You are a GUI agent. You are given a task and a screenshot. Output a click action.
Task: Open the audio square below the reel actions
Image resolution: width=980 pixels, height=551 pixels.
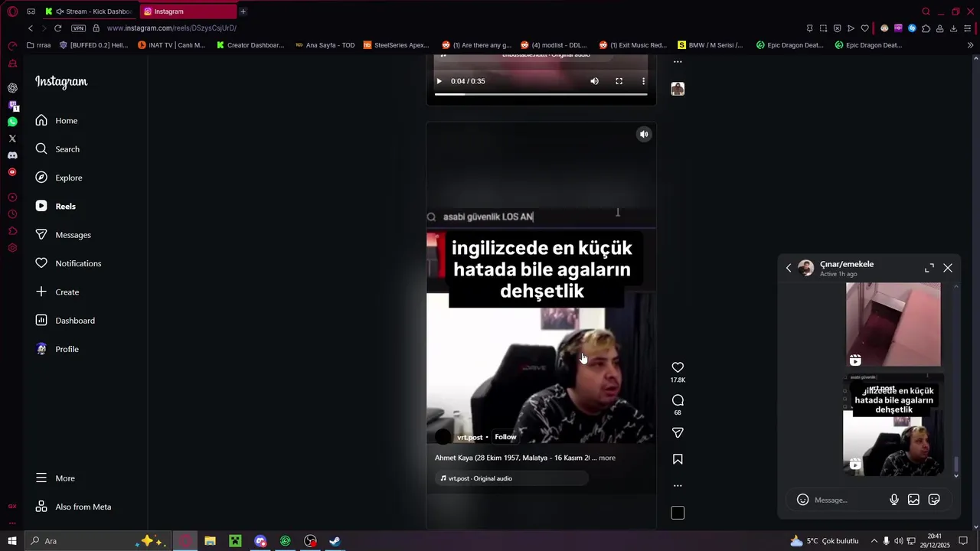tap(678, 513)
